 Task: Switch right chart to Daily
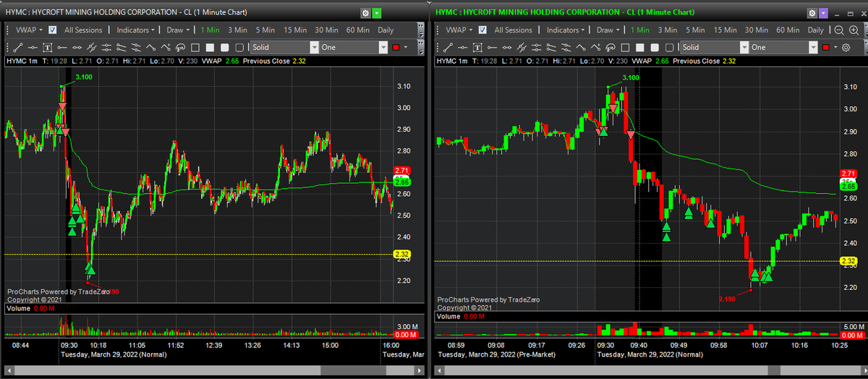(x=815, y=30)
